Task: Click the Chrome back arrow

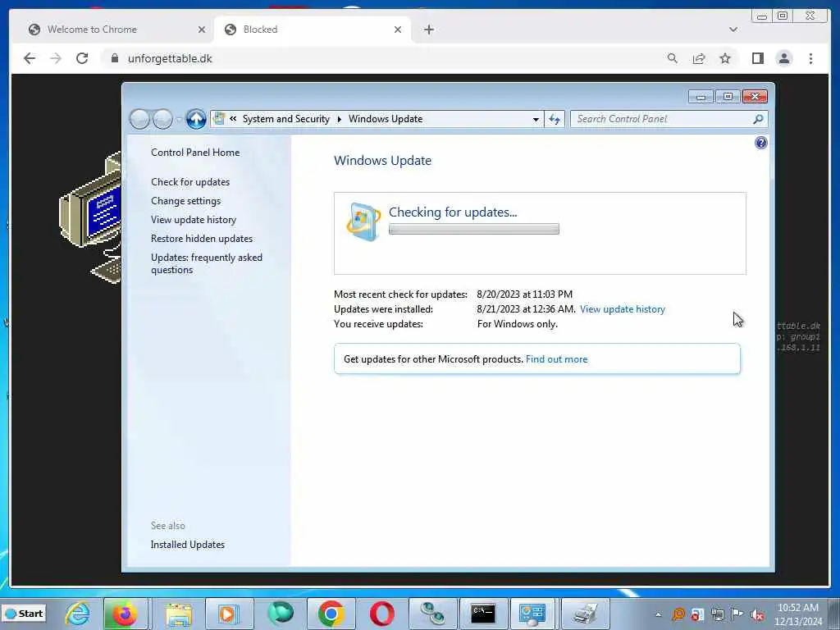Action: [x=30, y=58]
